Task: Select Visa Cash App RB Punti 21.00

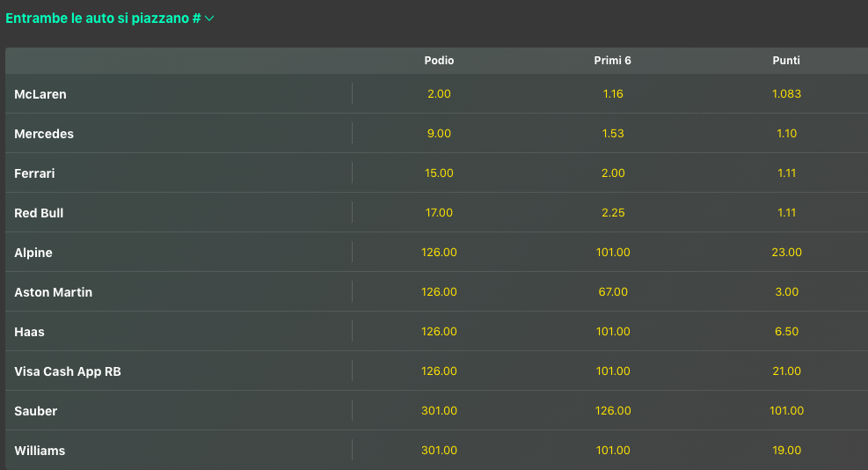Action: pyautogui.click(x=786, y=371)
